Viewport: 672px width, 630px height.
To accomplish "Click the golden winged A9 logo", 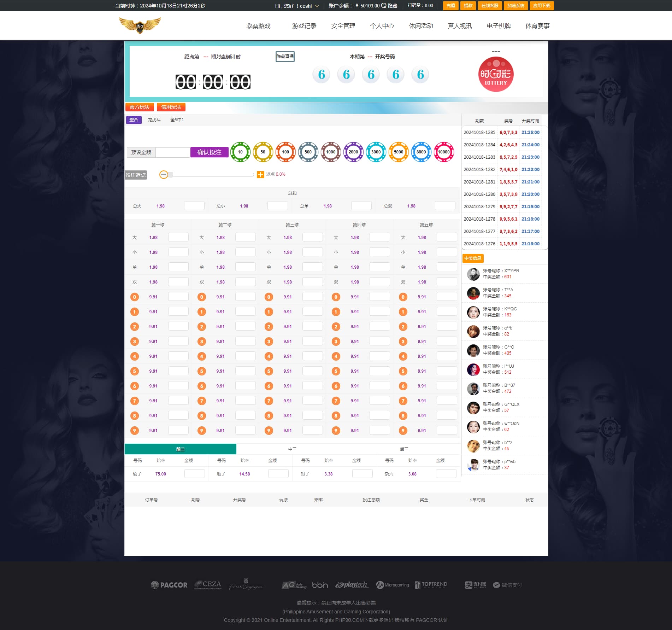I will [x=140, y=25].
